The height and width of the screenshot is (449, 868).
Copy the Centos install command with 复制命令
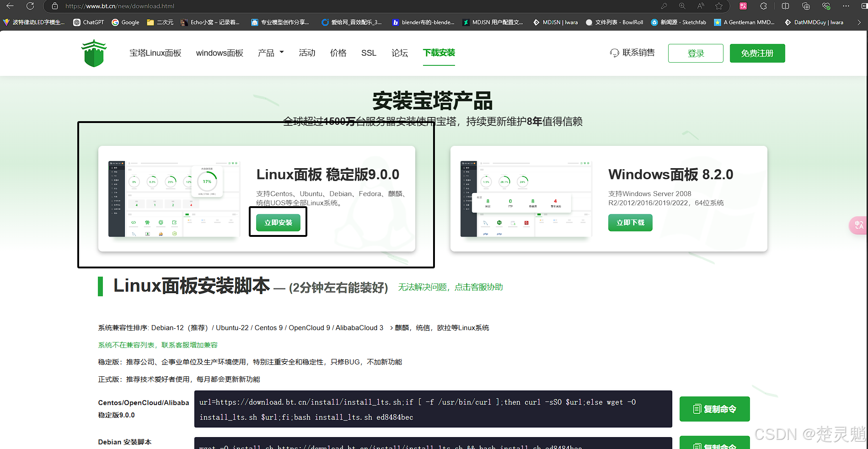(x=714, y=409)
